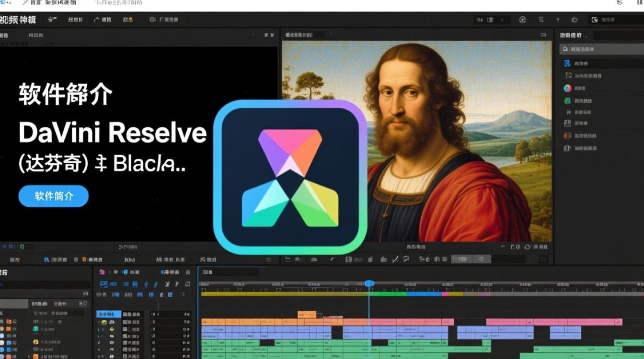Image resolution: width=644 pixels, height=359 pixels.
Task: Open the hamburger menu in the viewer header
Action: pyautogui.click(x=543, y=35)
